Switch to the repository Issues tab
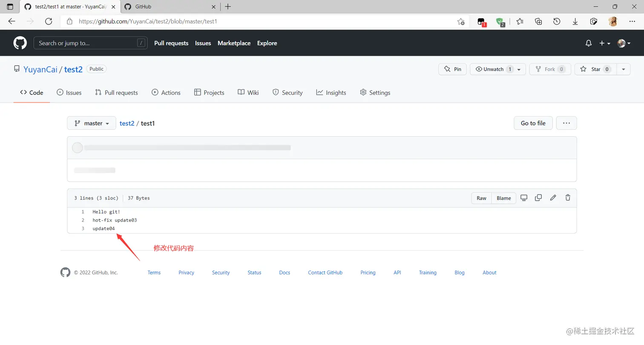Screen dimensions: 644x345 [69, 92]
